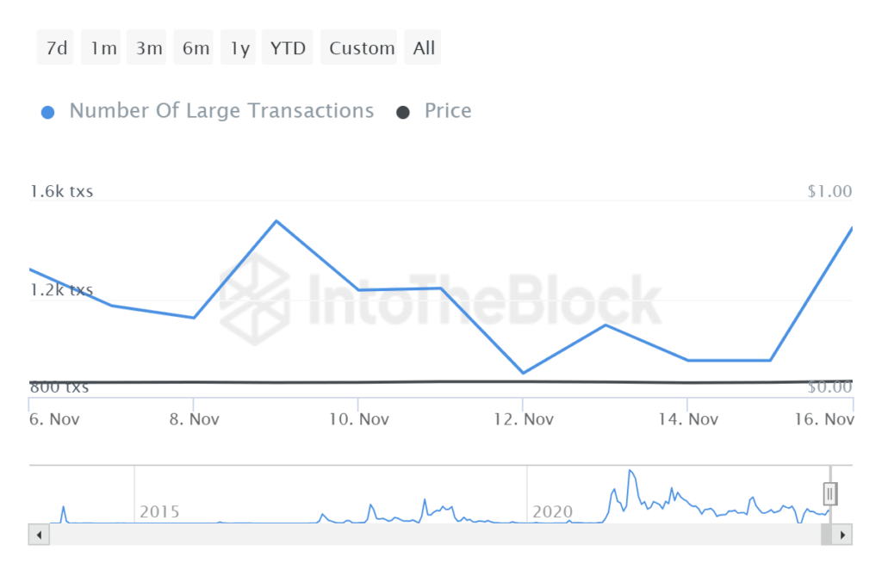882x588 pixels.
Task: Click the navigator range handle grip
Action: (x=829, y=493)
